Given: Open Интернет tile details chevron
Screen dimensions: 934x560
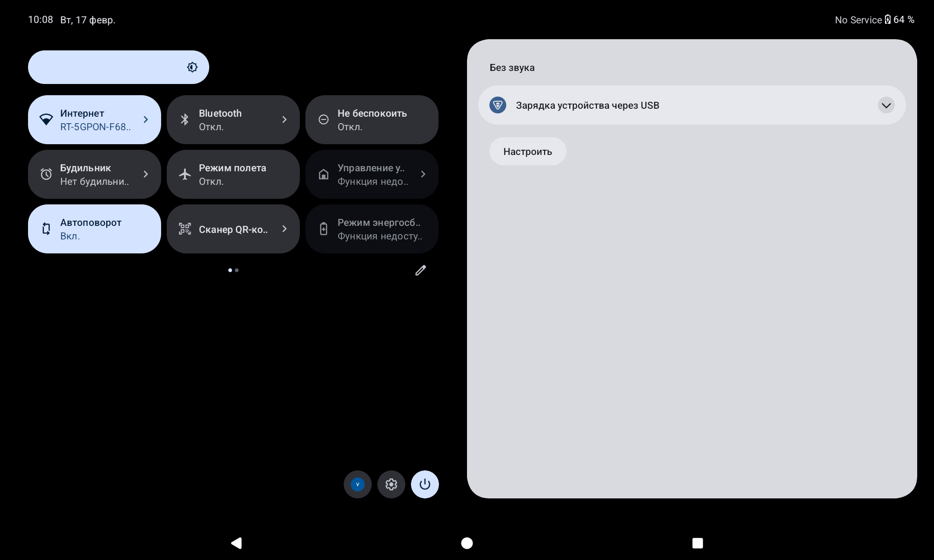Looking at the screenshot, I should [x=146, y=119].
